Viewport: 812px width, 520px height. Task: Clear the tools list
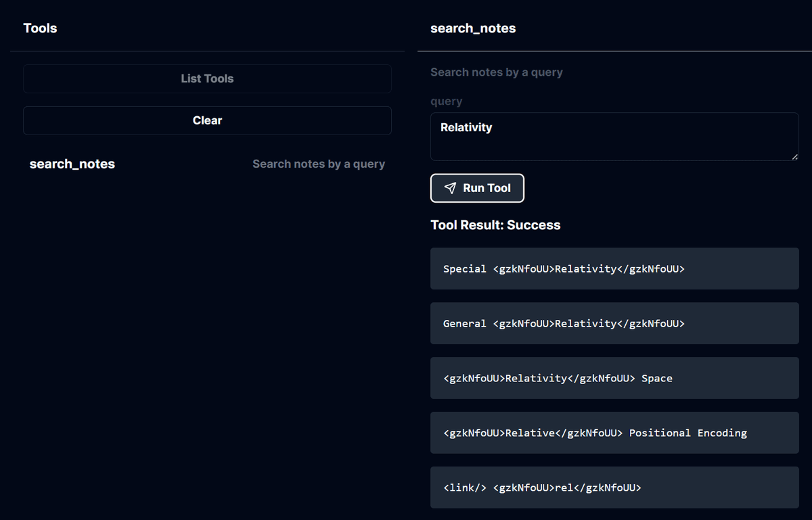point(207,120)
